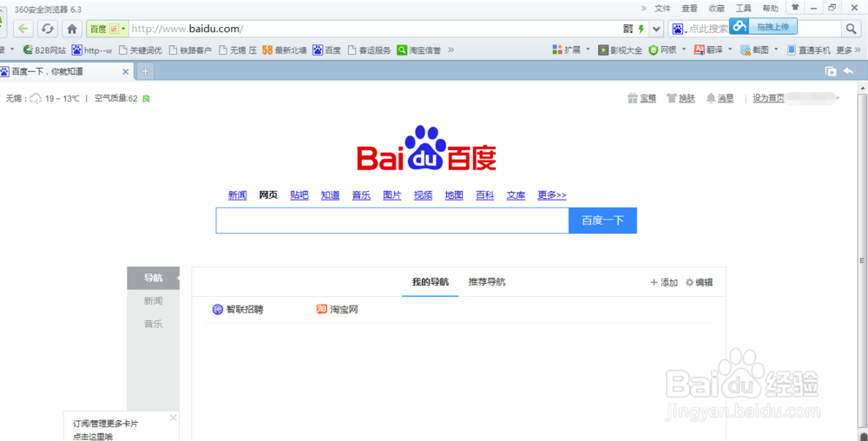868x441 pixels.
Task: Click the 换肤 shirt link on page
Action: [x=681, y=98]
